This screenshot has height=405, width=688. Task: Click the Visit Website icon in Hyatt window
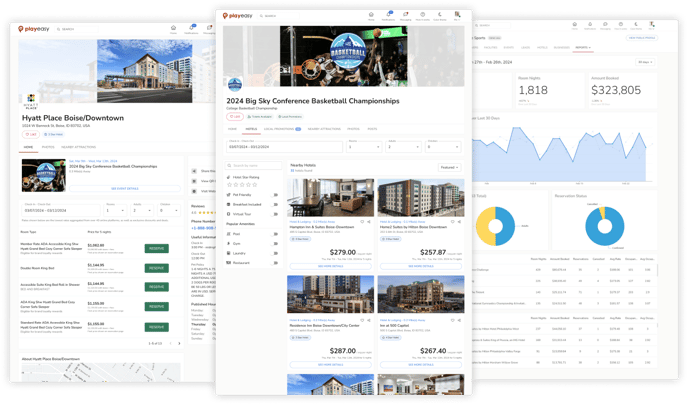[x=194, y=191]
